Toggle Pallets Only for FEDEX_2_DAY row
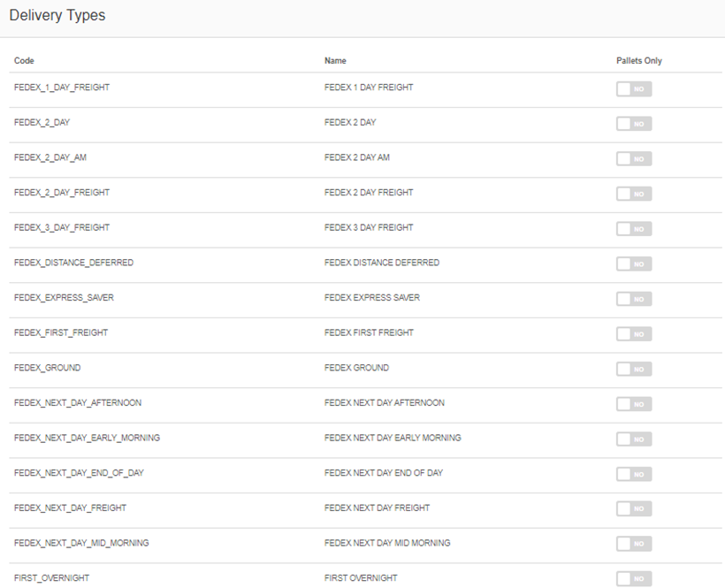 click(x=634, y=124)
